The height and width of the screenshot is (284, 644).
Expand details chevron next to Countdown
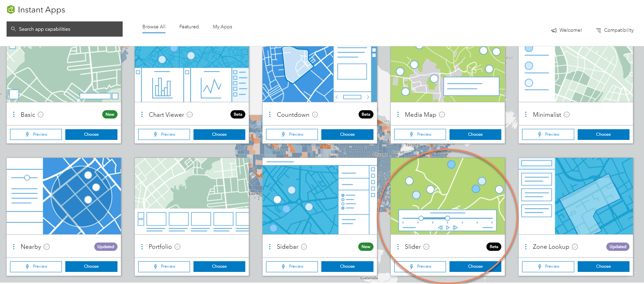(x=315, y=115)
